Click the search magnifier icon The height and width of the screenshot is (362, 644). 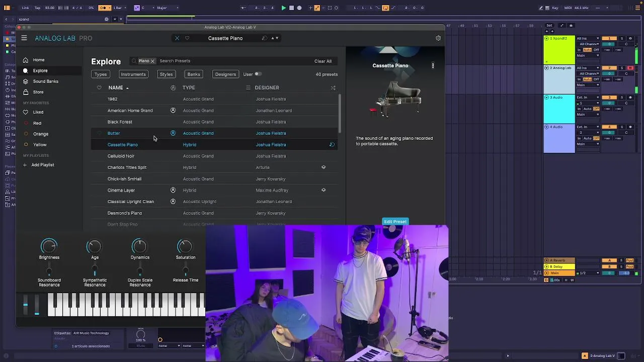(134, 61)
